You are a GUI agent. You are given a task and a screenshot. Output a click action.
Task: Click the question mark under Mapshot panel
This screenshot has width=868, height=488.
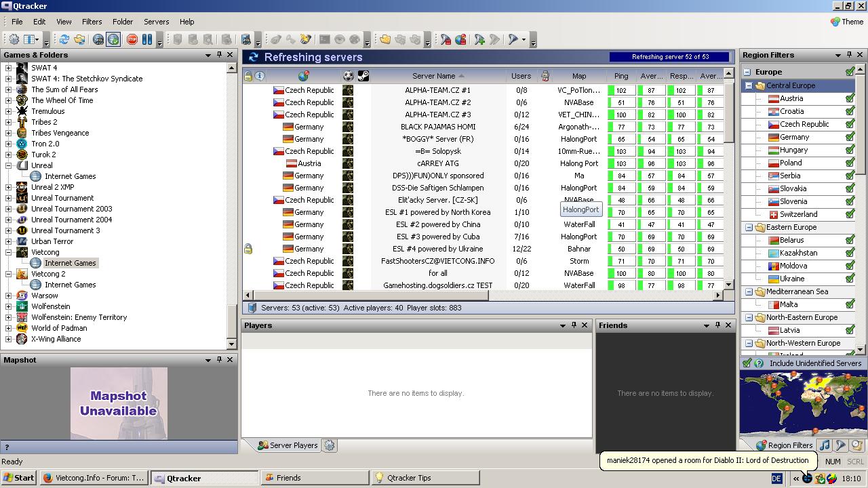coord(7,447)
